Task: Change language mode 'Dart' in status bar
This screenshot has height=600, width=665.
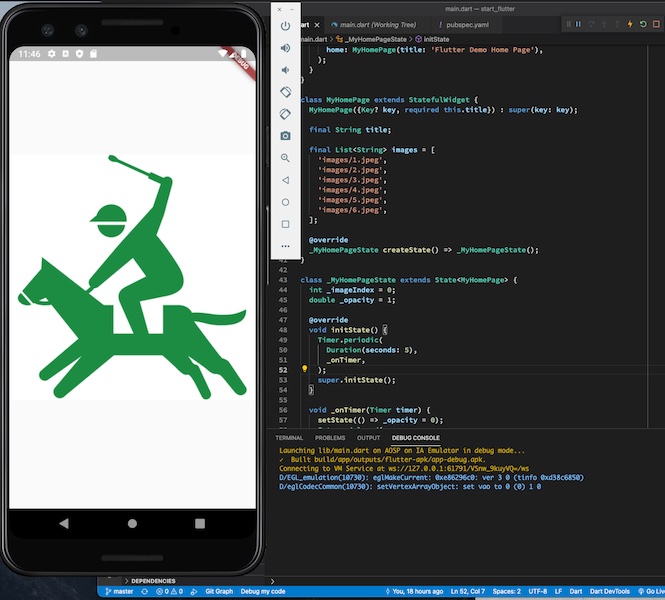Action: pos(576,592)
